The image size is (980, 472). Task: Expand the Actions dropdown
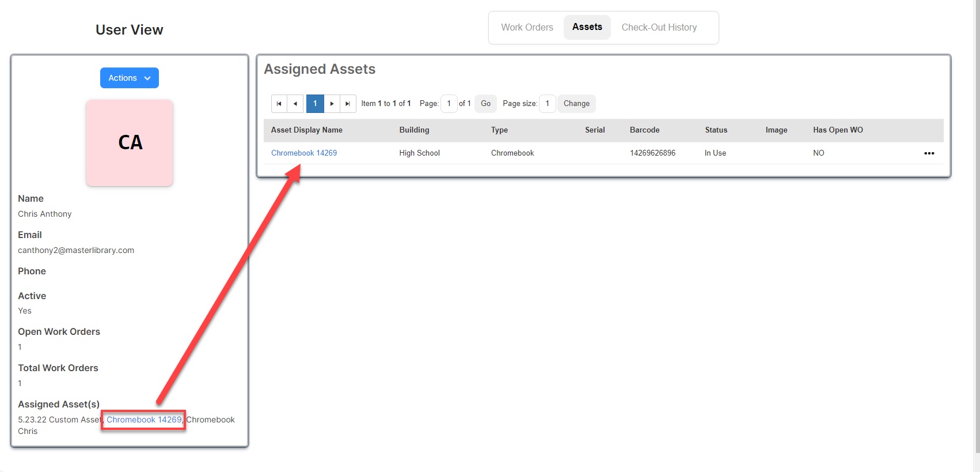click(x=130, y=78)
